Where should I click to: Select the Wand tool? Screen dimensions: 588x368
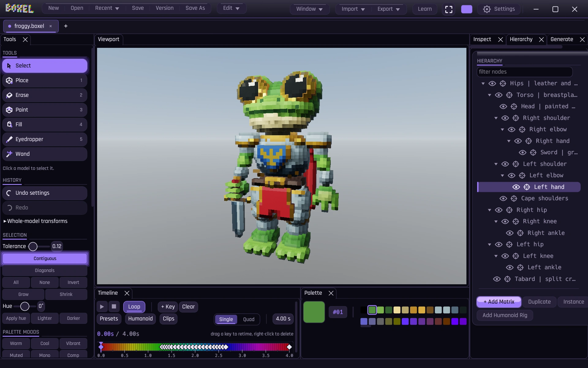click(45, 154)
